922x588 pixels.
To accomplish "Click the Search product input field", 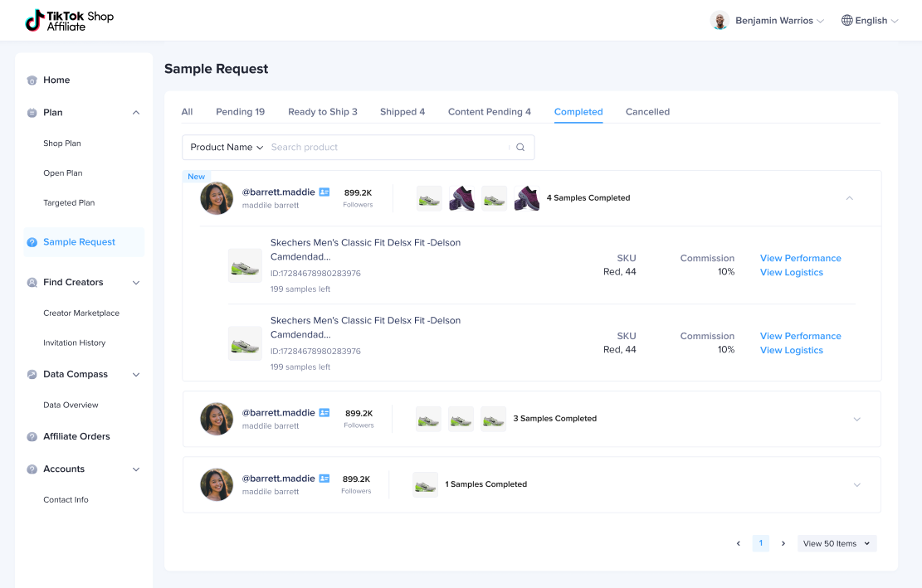I will click(x=386, y=148).
